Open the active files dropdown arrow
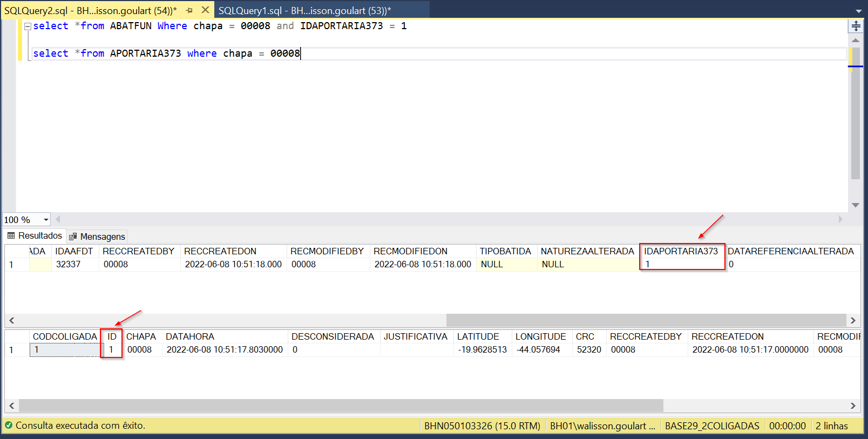Screen dimensions: 868x439 [859, 11]
